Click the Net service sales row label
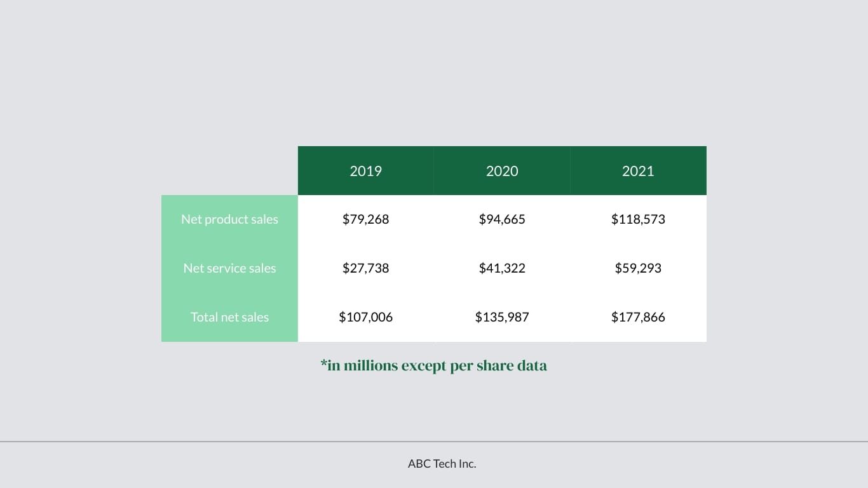Viewport: 868px width, 488px height. [229, 268]
